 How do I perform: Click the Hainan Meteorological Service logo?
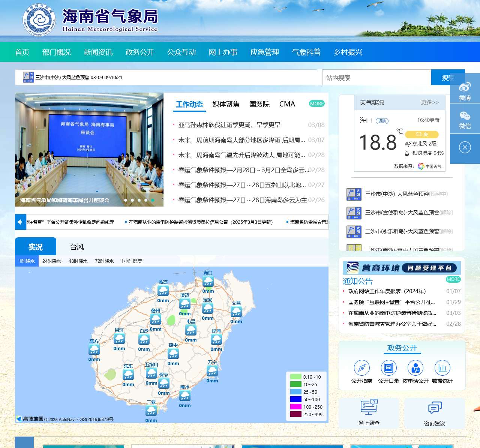(x=90, y=20)
